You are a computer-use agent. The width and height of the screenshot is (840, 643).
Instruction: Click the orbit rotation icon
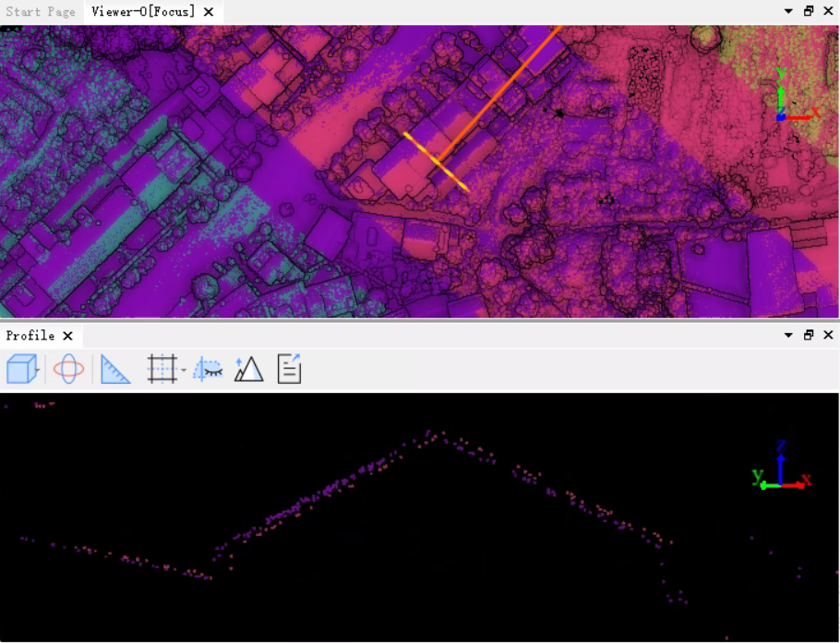(x=68, y=369)
